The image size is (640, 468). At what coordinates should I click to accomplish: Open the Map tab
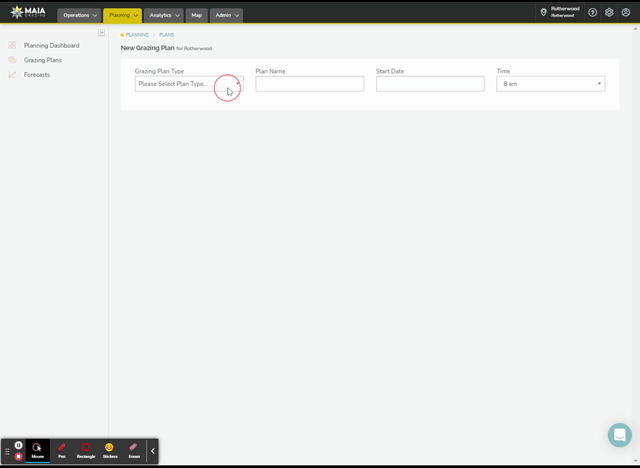[x=197, y=15]
